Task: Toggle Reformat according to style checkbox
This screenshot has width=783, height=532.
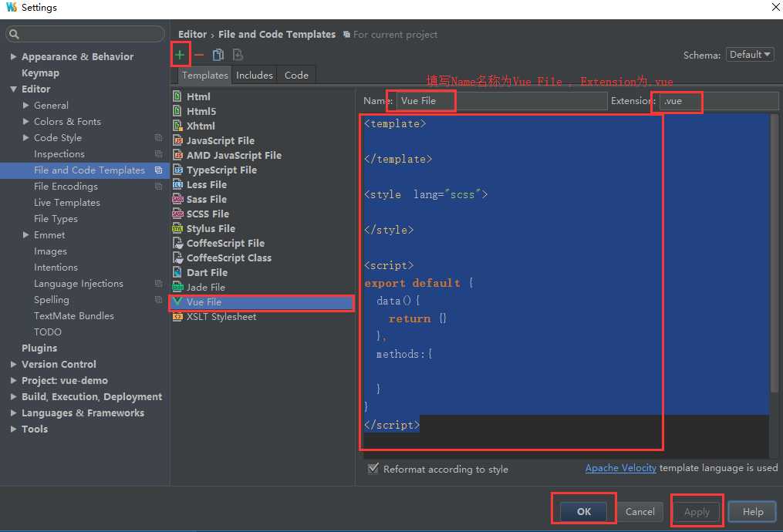Action: tap(373, 469)
